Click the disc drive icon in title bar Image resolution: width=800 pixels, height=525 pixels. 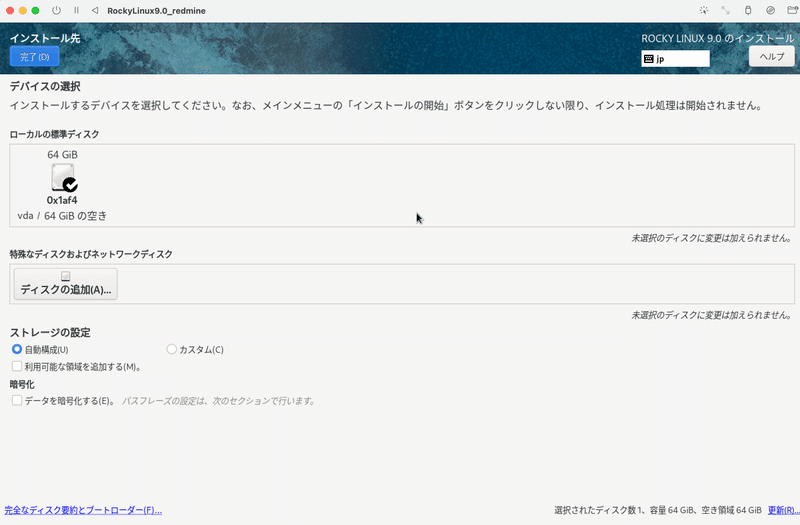pyautogui.click(x=770, y=10)
